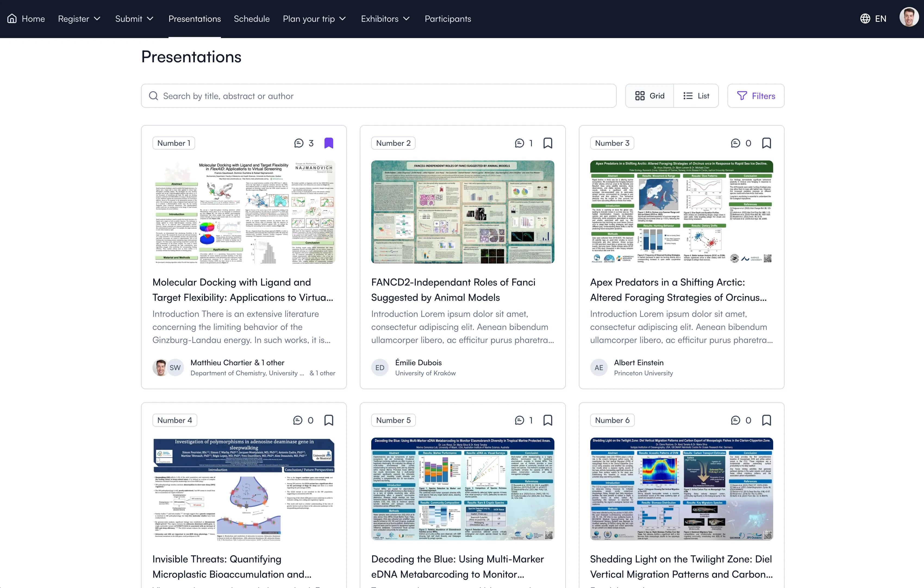Click the search magnifier icon
Viewport: 924px width, 588px height.
tap(154, 96)
